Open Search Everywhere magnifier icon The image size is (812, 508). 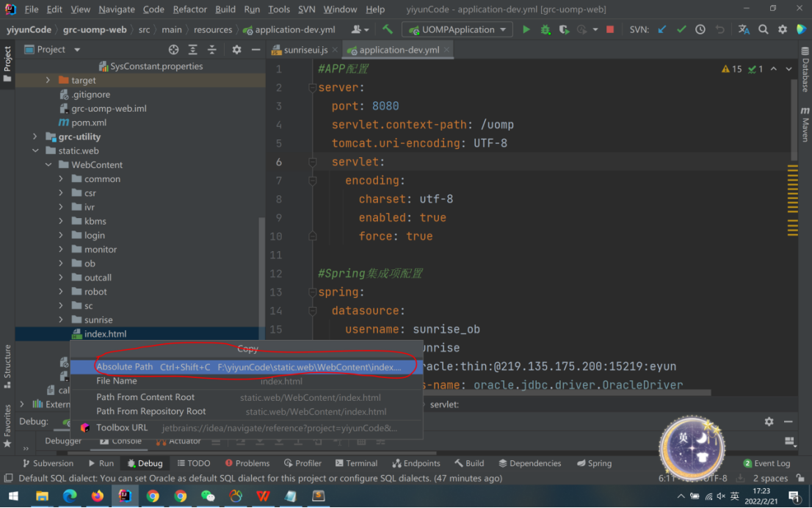pyautogui.click(x=764, y=30)
